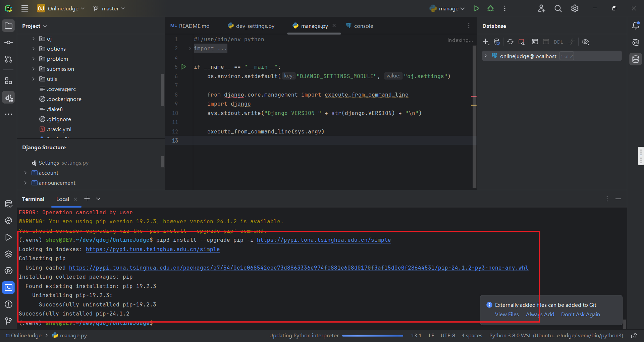644x342 pixels.
Task: Open the Pull Requests tool window
Action: (9, 59)
